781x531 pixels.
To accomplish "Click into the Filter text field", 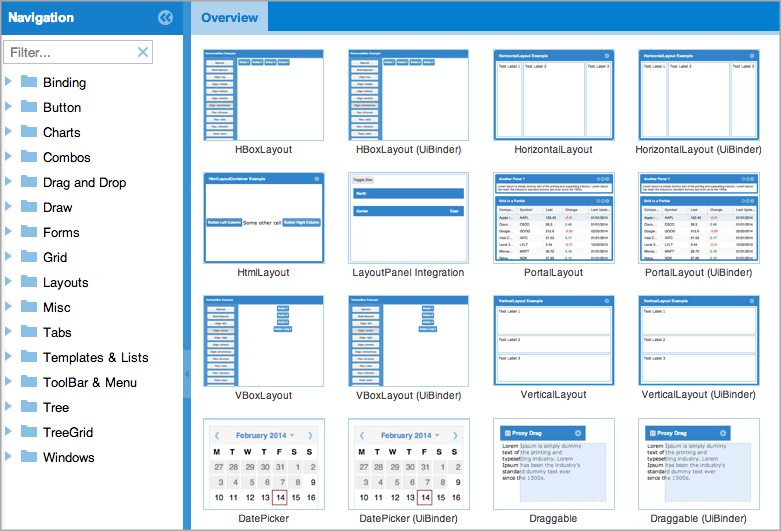I will (78, 52).
